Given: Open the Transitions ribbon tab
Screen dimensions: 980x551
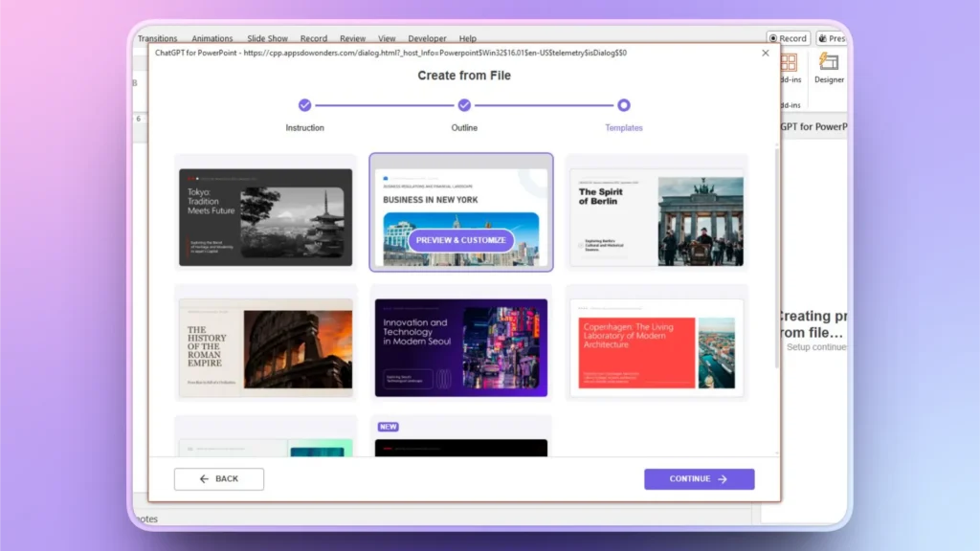Looking at the screenshot, I should pyautogui.click(x=157, y=38).
